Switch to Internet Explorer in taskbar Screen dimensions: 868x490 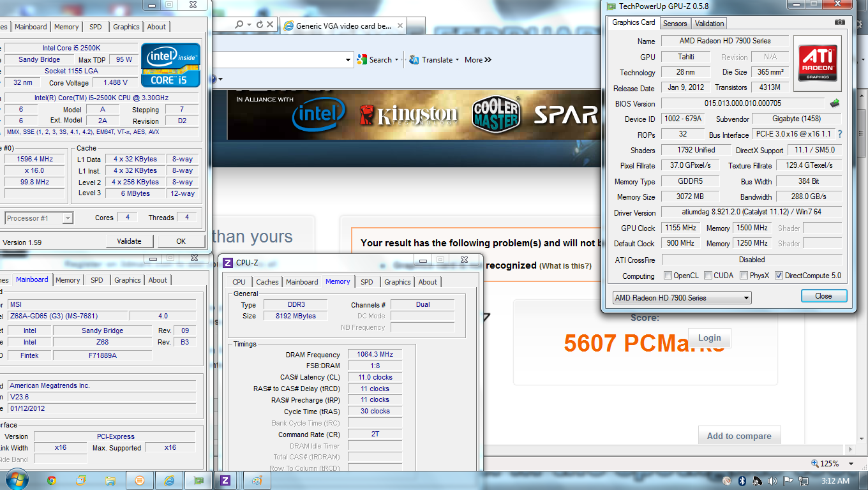pos(169,480)
